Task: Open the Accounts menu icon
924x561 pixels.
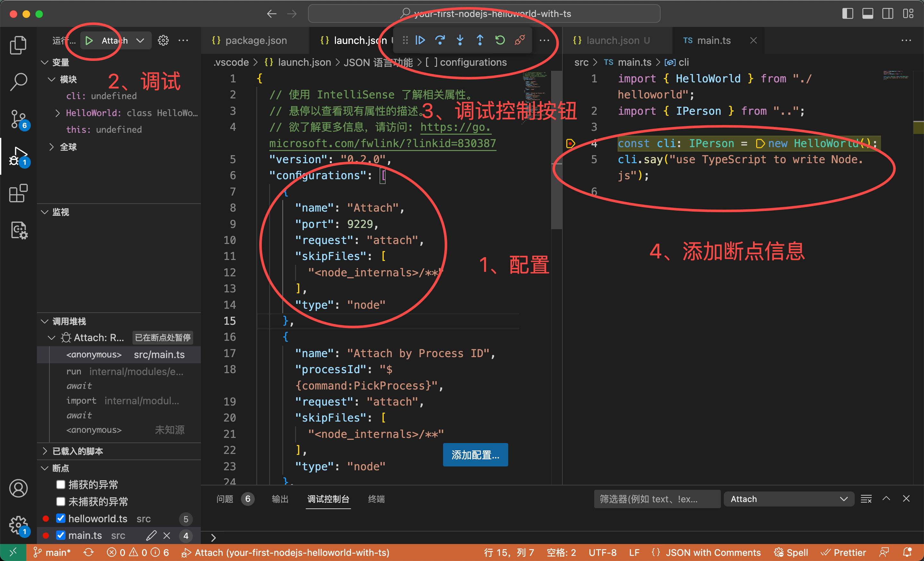Action: 18,488
